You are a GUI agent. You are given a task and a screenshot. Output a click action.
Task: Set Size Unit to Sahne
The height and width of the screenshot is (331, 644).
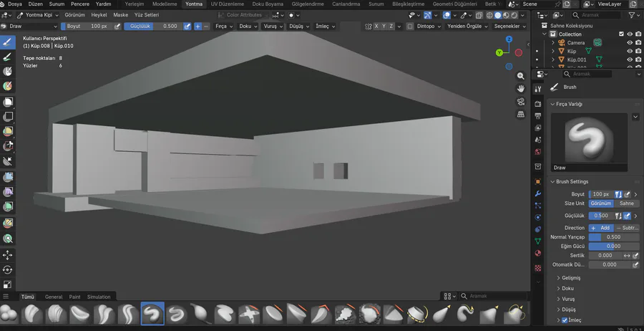point(626,203)
